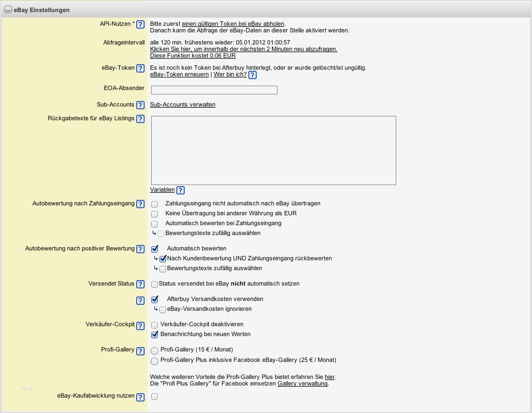Check first 'Bewertungstexte zufällig auswählen' under Zahlungseingang
The width and height of the screenshot is (532, 413).
point(161,233)
